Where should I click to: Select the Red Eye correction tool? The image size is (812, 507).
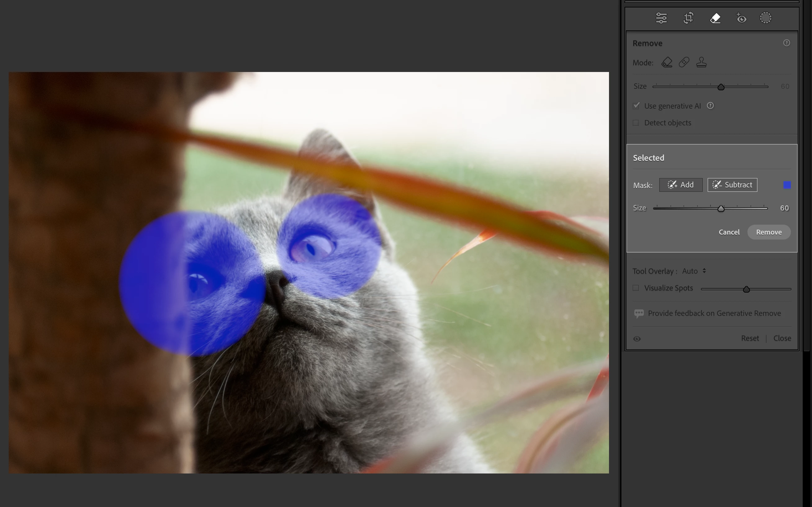pyautogui.click(x=741, y=18)
